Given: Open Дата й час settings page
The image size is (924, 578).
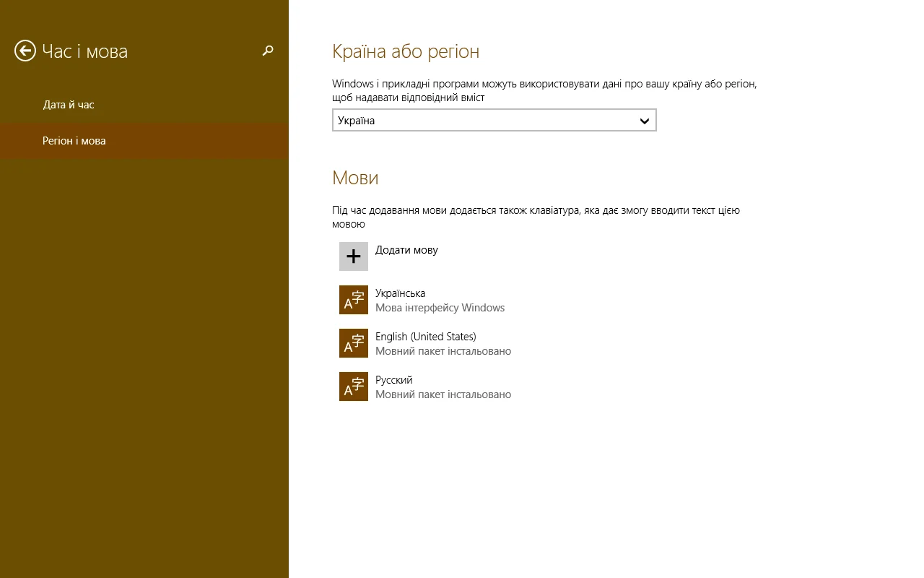Looking at the screenshot, I should point(69,105).
